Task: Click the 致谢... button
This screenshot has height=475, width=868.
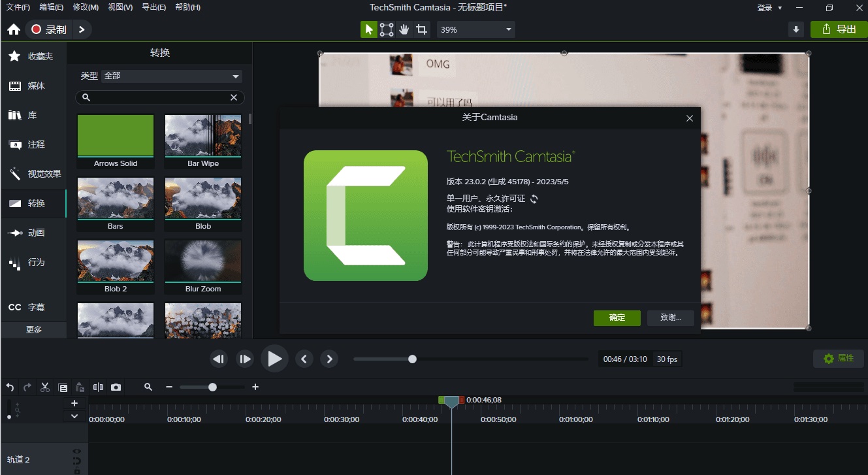Action: (670, 318)
